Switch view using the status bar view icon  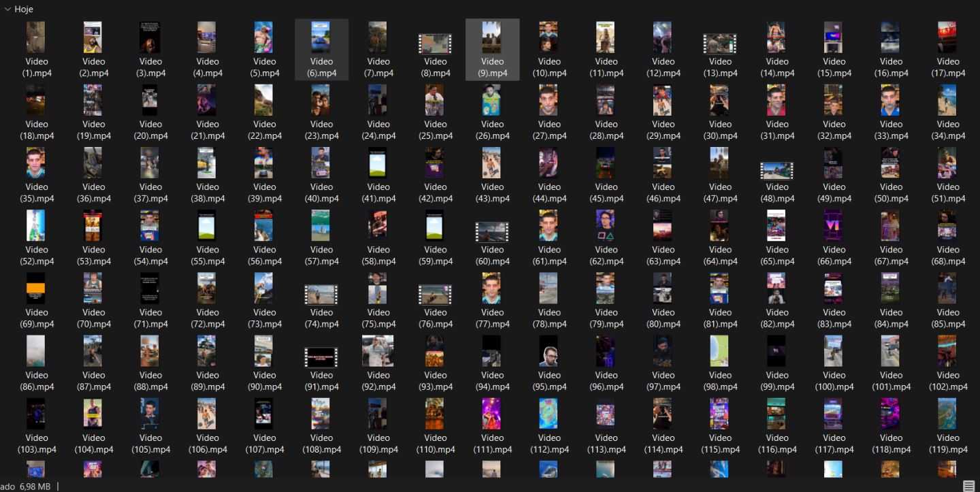click(x=968, y=486)
